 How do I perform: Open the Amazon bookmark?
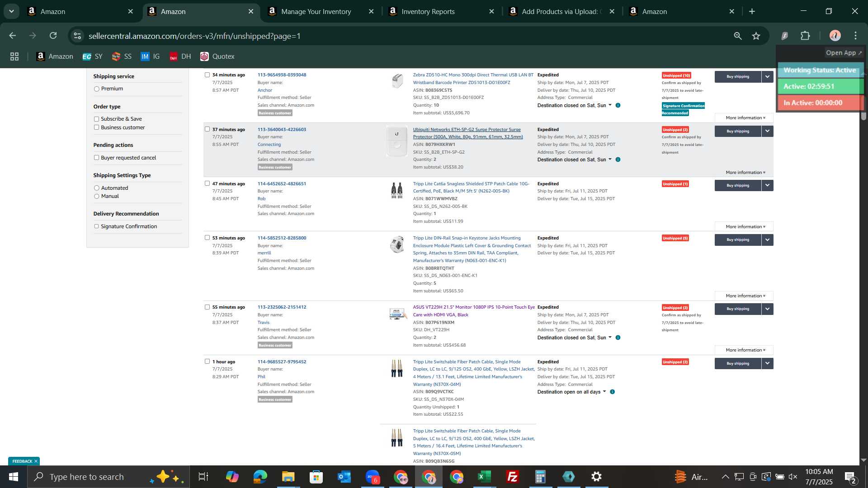click(55, 56)
